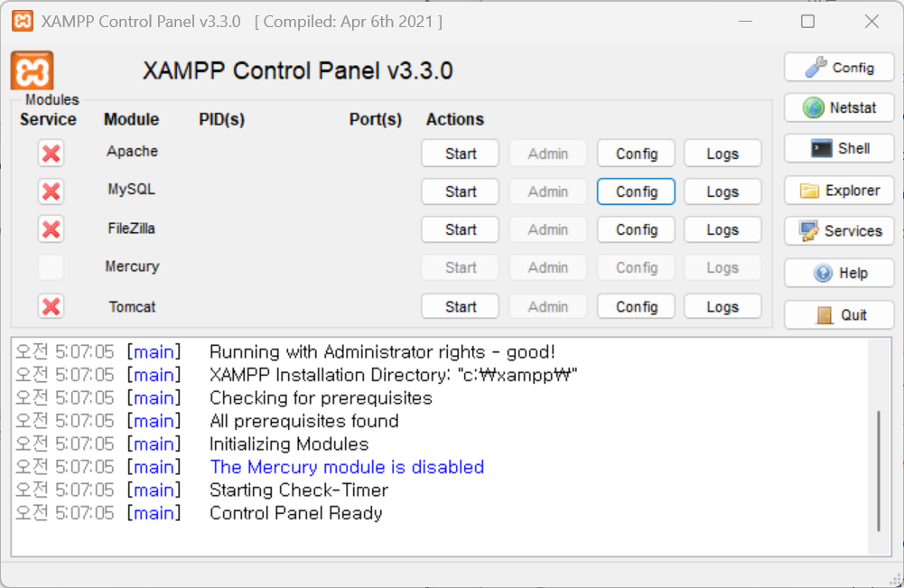
Task: Open Netstat with the globe icon
Action: (x=839, y=107)
